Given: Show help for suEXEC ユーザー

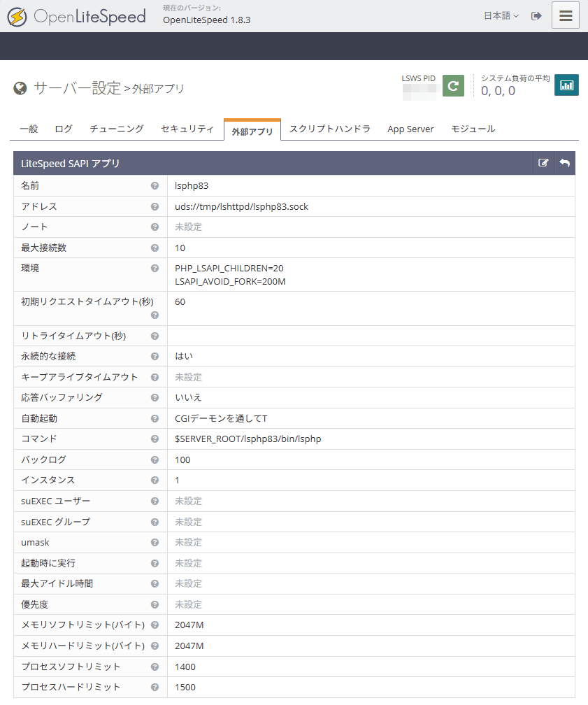Looking at the screenshot, I should [x=155, y=501].
